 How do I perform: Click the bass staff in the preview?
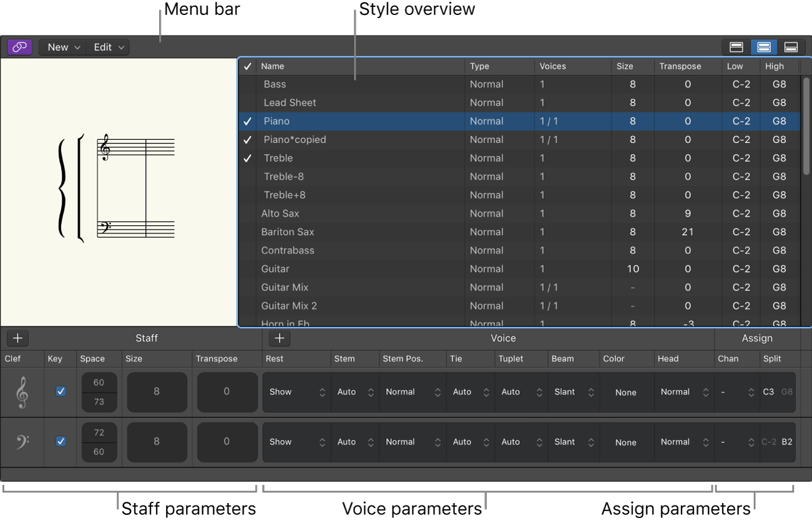pos(136,229)
